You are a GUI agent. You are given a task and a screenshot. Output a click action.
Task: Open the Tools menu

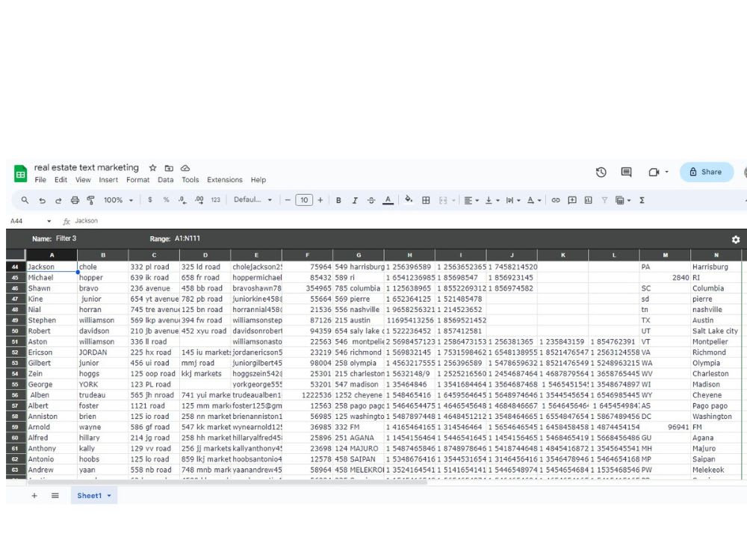click(190, 180)
